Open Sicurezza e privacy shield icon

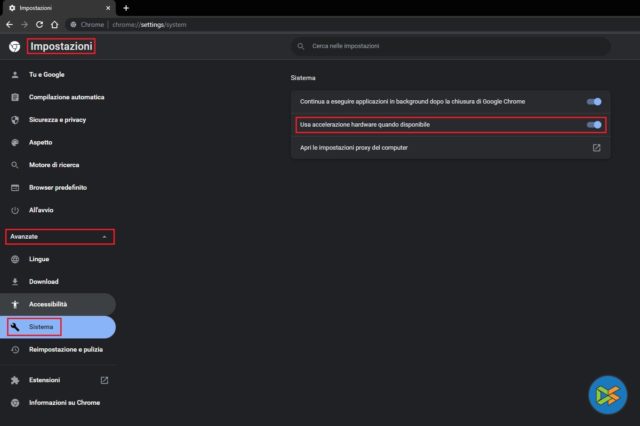tap(15, 120)
